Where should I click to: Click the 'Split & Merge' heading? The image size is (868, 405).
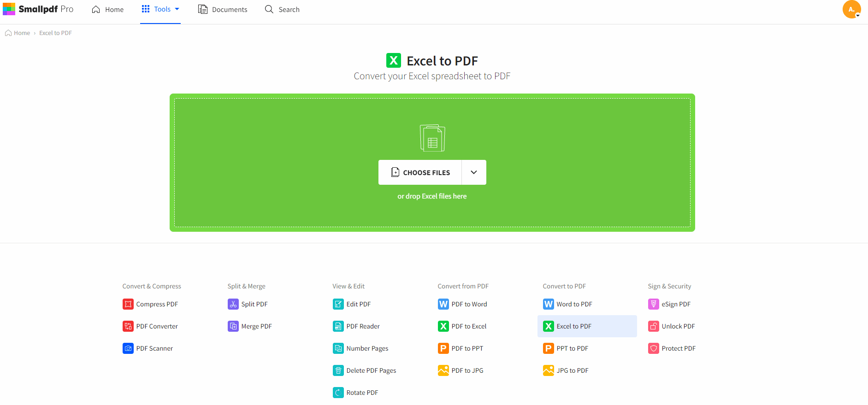point(246,286)
